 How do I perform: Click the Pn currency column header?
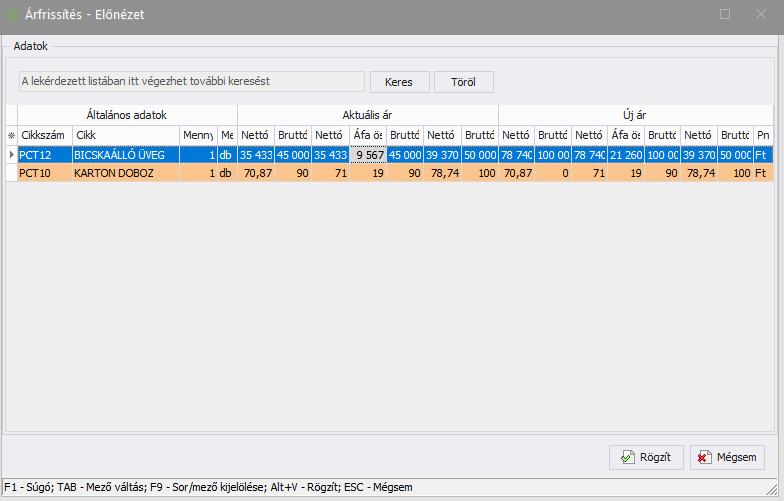pos(763,135)
